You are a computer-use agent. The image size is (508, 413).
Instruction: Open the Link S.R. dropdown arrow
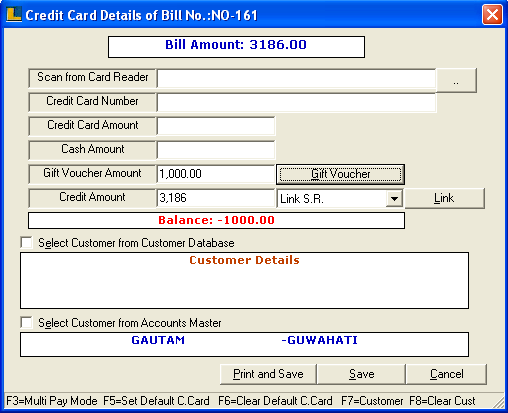[394, 199]
